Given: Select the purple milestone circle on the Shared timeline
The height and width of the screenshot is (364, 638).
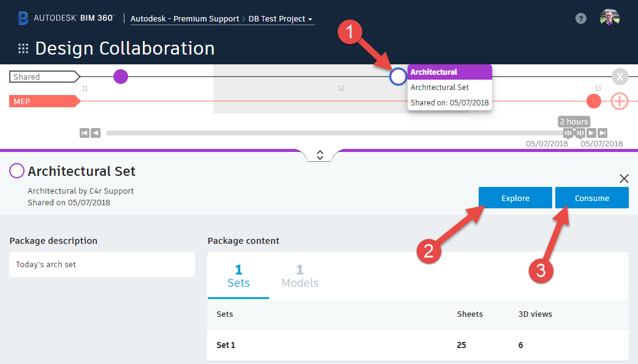Looking at the screenshot, I should click(x=120, y=77).
